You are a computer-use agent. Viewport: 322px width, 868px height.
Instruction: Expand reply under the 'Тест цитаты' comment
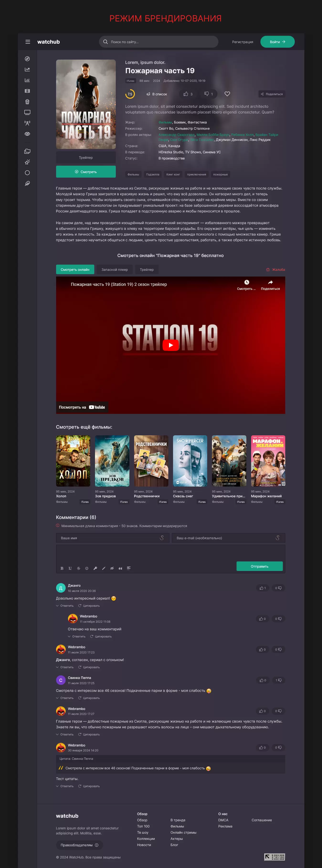(x=65, y=786)
